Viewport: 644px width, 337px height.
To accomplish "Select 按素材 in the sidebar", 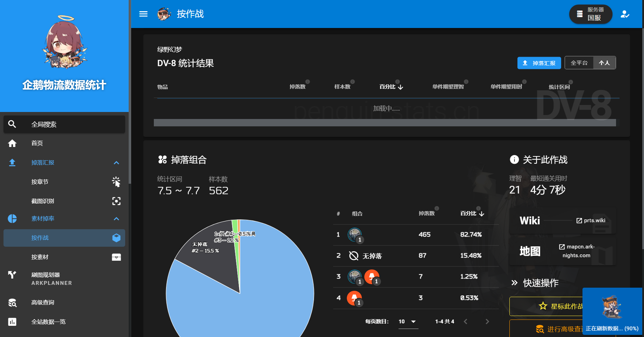I will [x=64, y=257].
